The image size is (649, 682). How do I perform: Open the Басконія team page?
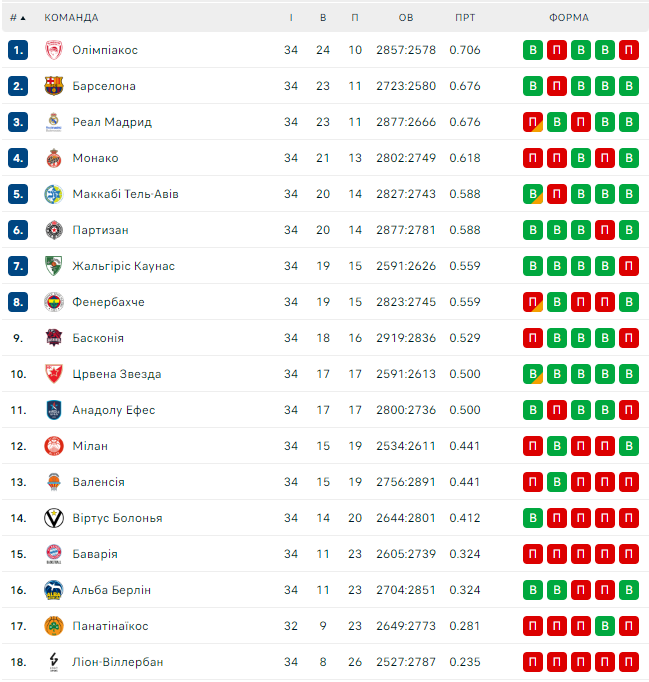coord(98,338)
